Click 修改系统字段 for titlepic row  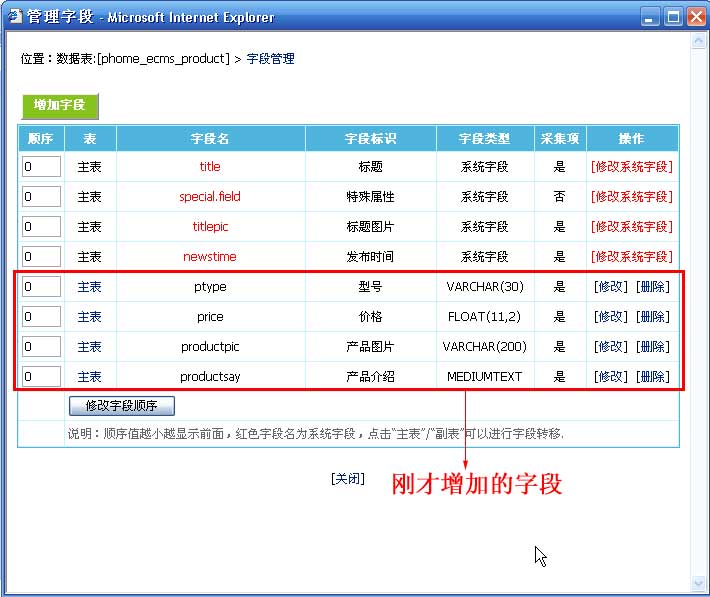631,227
